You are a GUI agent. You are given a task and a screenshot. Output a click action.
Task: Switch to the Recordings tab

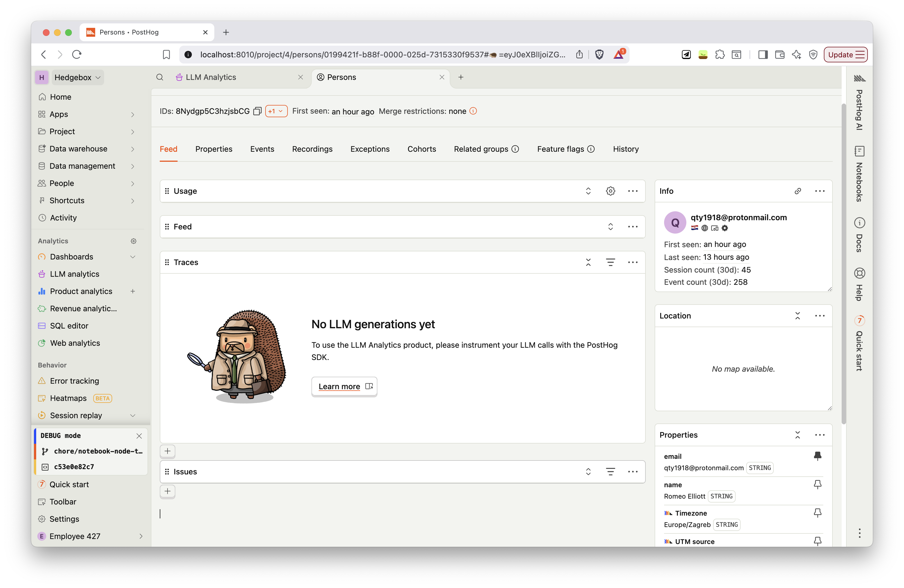point(312,149)
